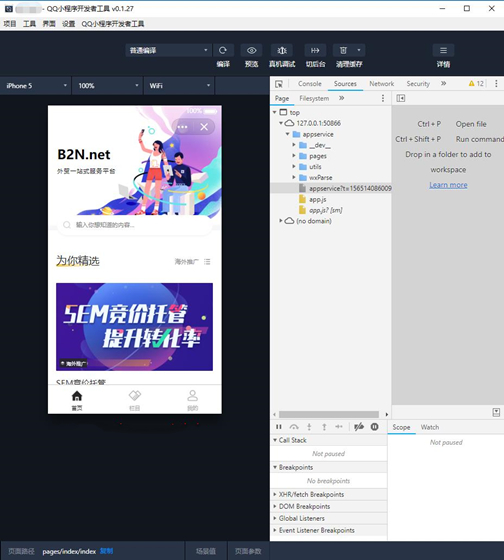Click the compile refresh icon
This screenshot has width=504, height=560.
point(223,50)
